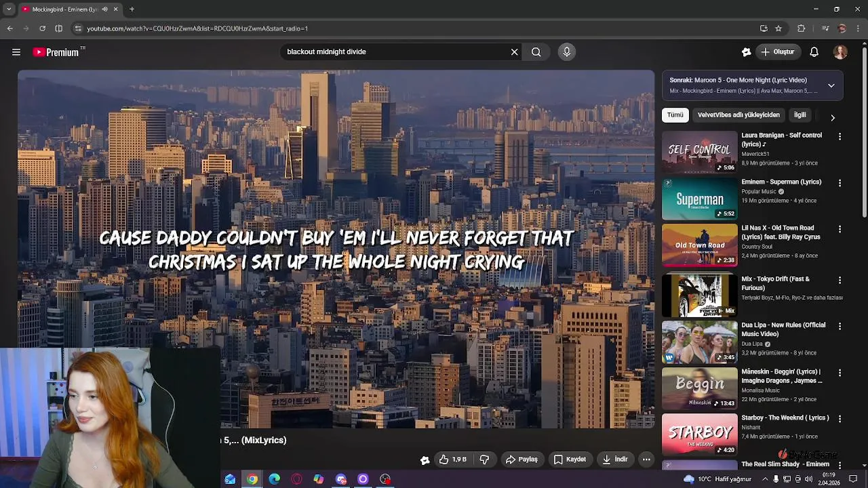
Task: Open weather widget 10°C Hafif yağmur
Action: click(x=717, y=479)
